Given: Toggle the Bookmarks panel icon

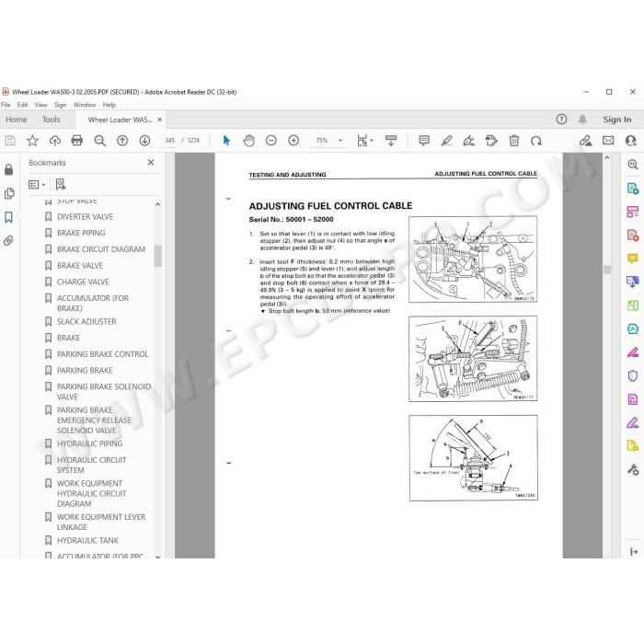Looking at the screenshot, I should 8,217.
